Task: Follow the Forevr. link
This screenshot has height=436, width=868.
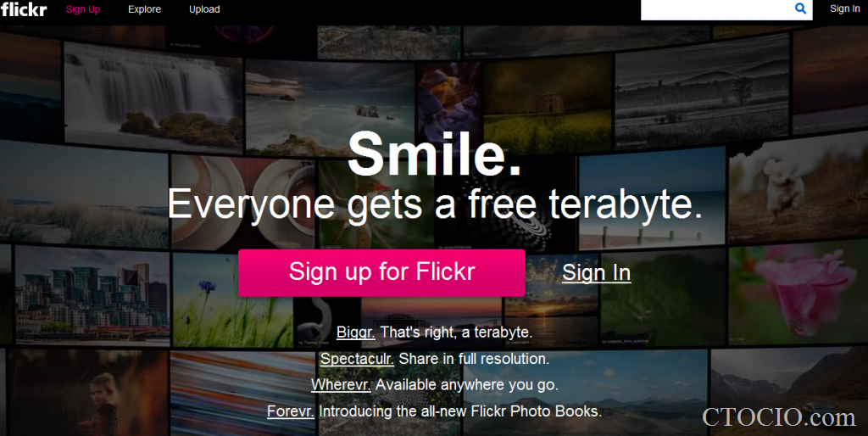Action: pos(291,411)
